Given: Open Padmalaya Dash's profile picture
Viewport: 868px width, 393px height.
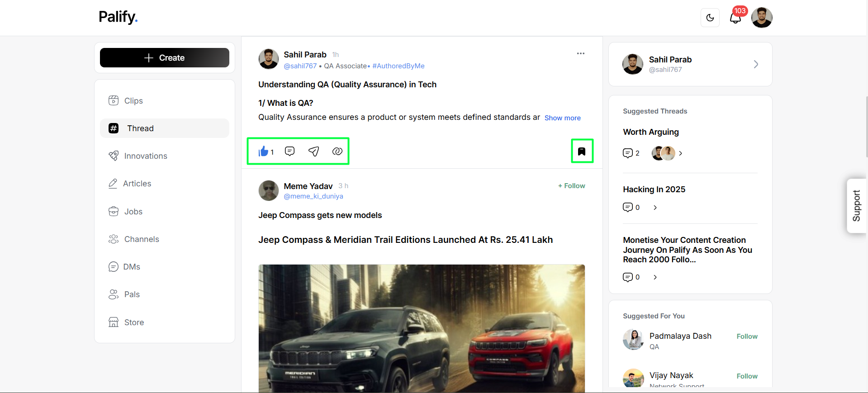Looking at the screenshot, I should 633,340.
